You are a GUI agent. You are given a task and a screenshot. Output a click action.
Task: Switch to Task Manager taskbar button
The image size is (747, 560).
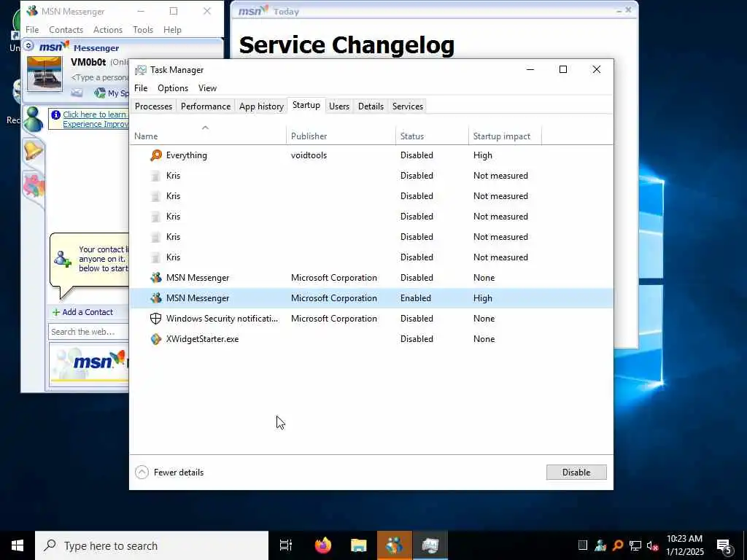point(430,545)
